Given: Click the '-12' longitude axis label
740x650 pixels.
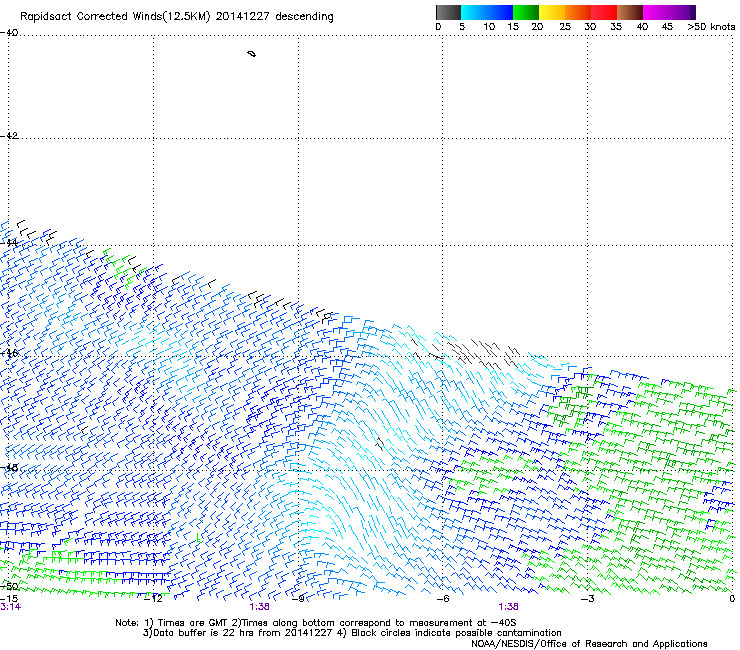Looking at the screenshot, I should click(x=153, y=599).
